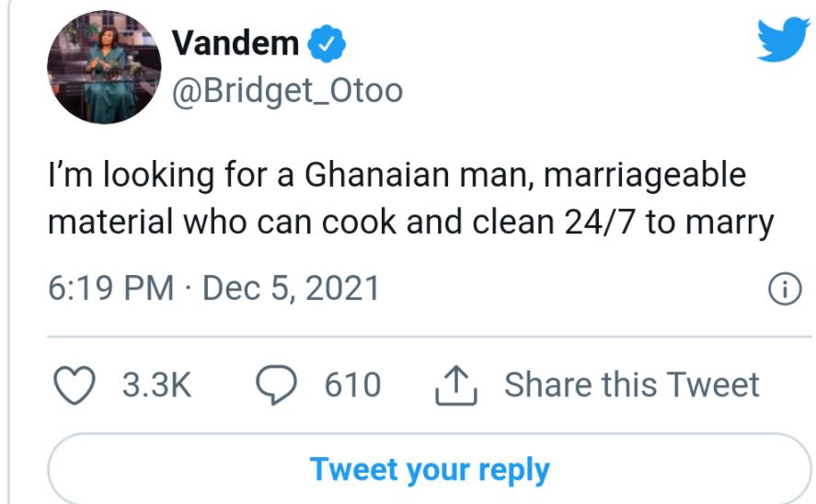The width and height of the screenshot is (816, 504).
Task: Like the tweet with the heart icon
Action: click(x=78, y=384)
